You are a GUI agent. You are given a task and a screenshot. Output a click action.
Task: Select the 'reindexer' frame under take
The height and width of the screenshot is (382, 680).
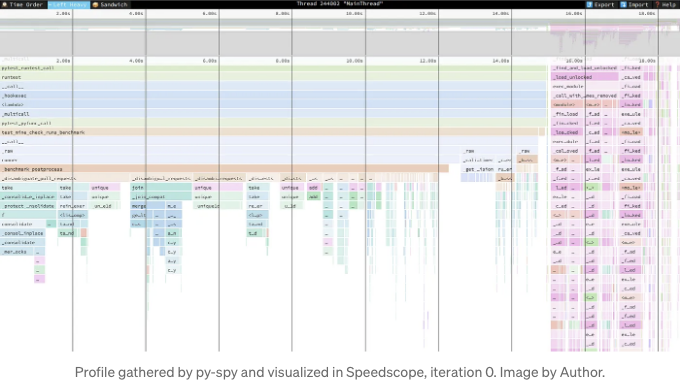pyautogui.click(x=73, y=206)
